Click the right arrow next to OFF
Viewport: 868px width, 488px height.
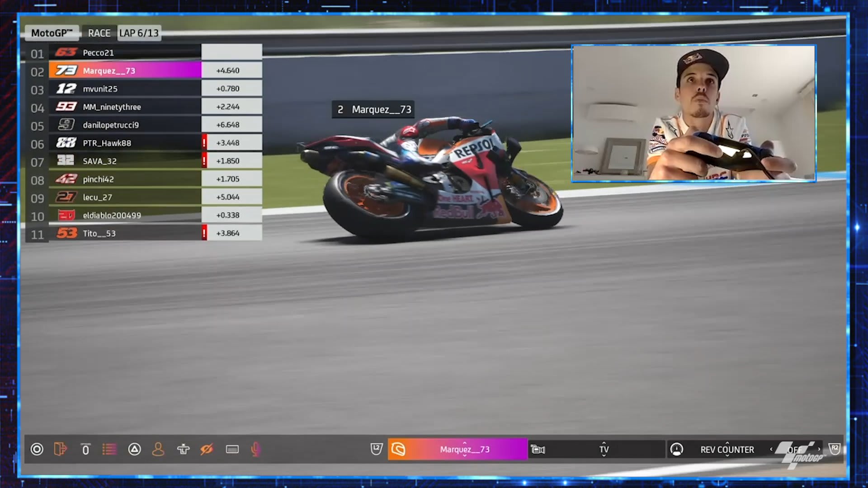tap(819, 449)
